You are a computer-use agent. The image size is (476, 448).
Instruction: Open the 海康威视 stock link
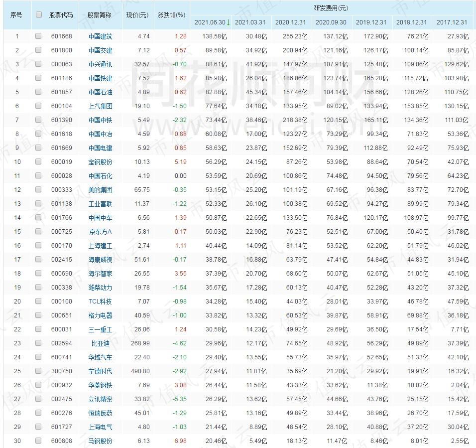[x=100, y=260]
